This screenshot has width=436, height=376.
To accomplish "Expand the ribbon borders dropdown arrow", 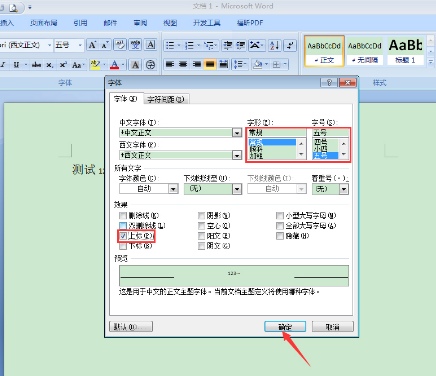I will point(285,64).
